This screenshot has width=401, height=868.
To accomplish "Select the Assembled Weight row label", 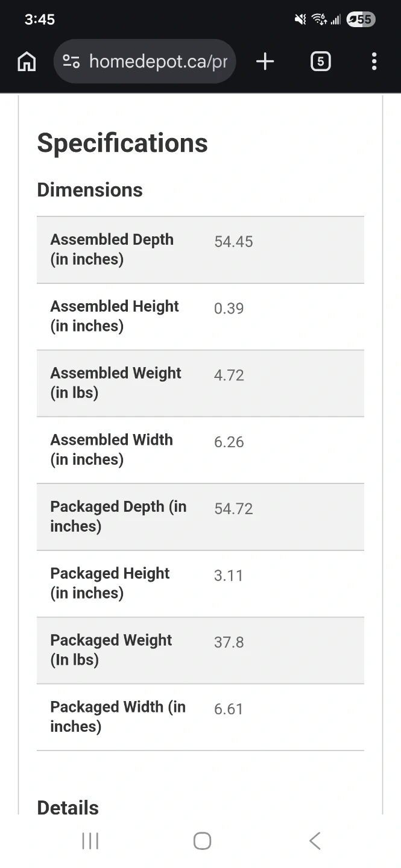I will [116, 383].
